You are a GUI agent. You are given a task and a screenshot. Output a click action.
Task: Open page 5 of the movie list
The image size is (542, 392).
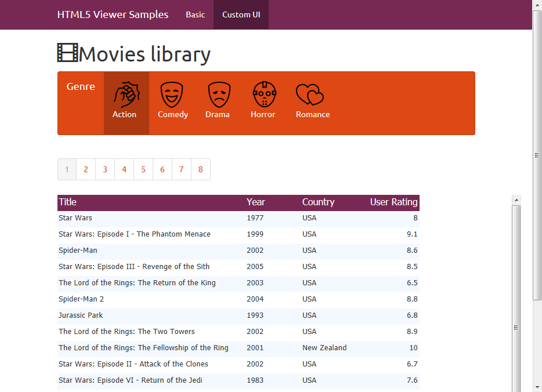coord(143,169)
